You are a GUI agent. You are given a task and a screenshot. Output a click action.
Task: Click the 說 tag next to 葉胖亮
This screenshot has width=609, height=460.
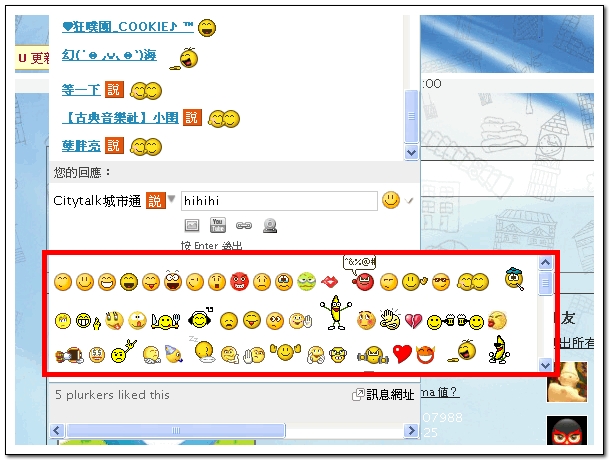[114, 145]
